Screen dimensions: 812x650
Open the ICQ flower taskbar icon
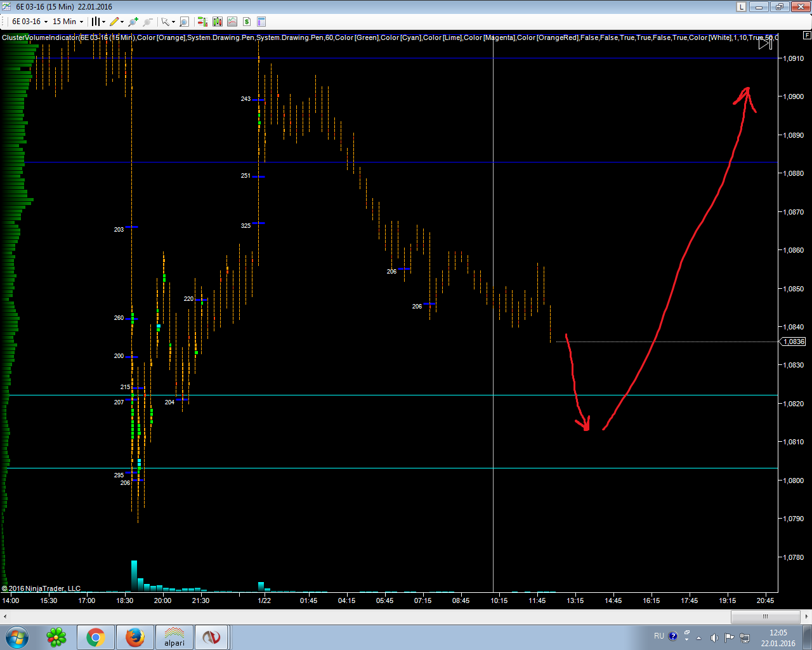pyautogui.click(x=56, y=637)
